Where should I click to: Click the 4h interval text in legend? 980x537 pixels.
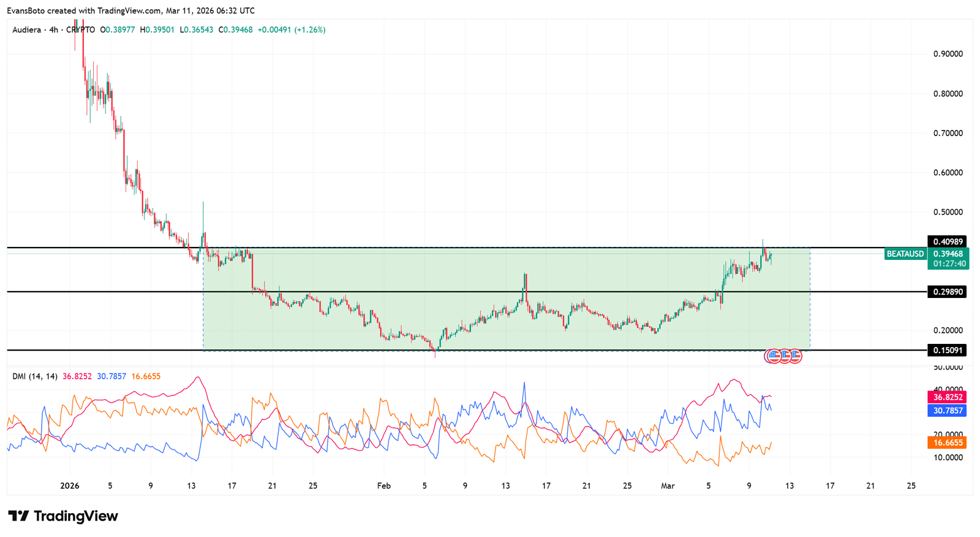(x=54, y=29)
